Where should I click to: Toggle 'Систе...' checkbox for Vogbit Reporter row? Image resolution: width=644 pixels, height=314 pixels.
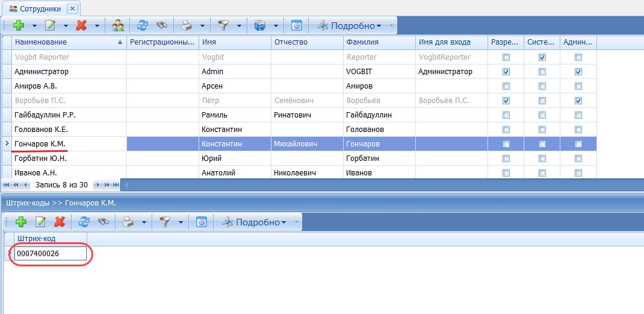[542, 57]
